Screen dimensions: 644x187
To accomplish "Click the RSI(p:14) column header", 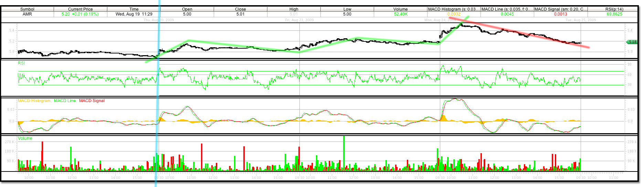I will (614, 9).
